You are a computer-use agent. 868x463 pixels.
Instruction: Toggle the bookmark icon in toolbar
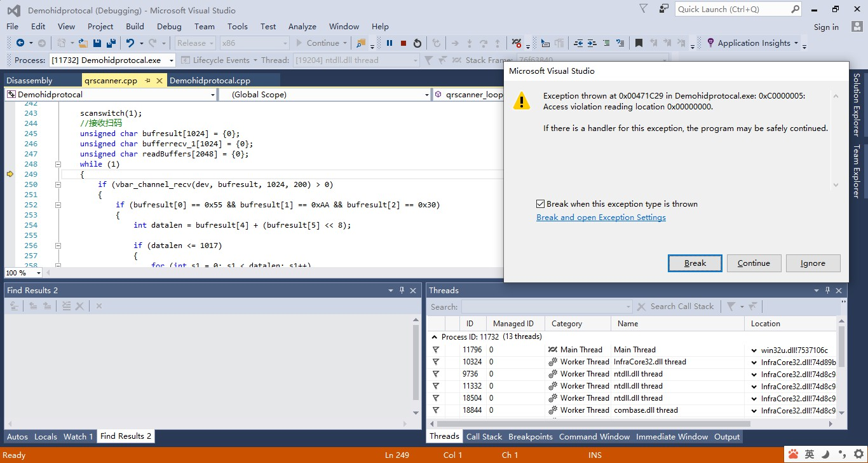(639, 43)
